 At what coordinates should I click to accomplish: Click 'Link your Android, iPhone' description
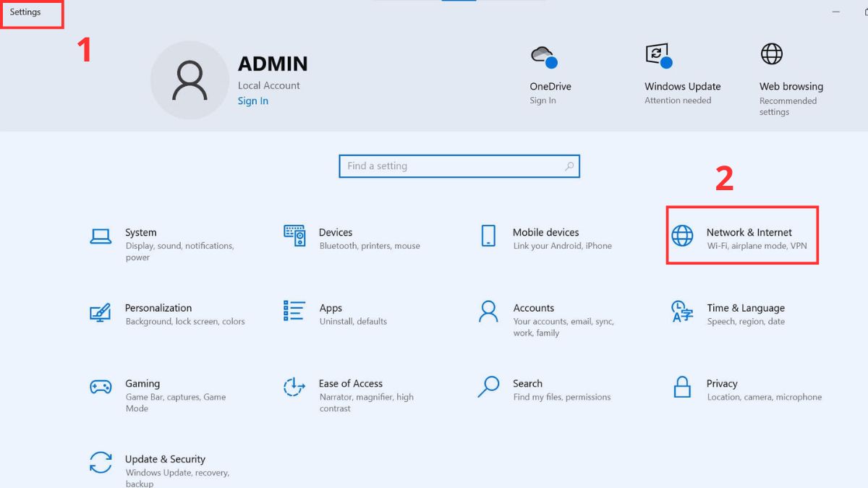point(562,246)
